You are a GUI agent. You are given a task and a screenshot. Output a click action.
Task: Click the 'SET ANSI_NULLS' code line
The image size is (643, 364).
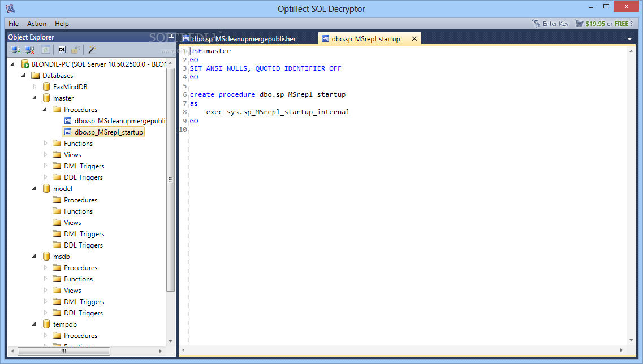[x=265, y=68]
